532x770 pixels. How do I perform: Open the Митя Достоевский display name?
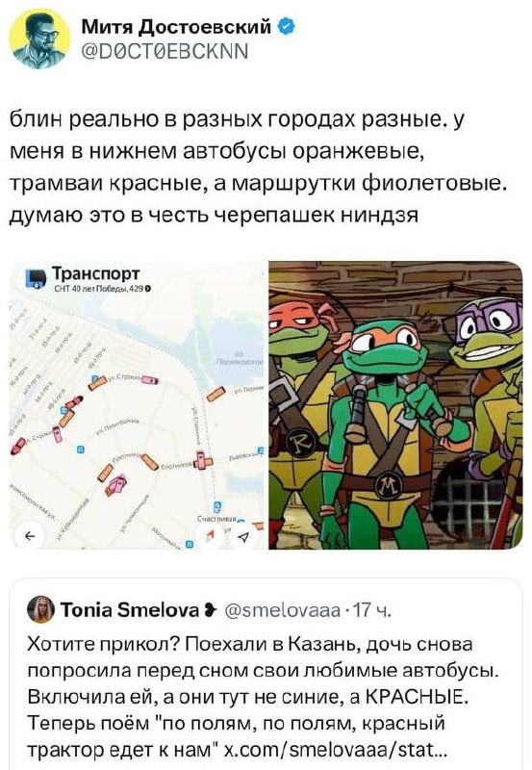pos(176,27)
